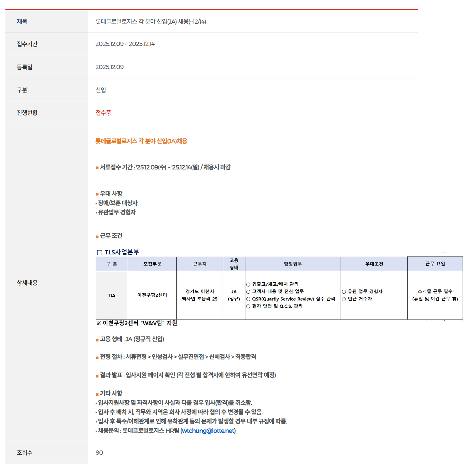The image size is (474, 476).
Task: Click the red 접수중 status text
Action: click(103, 113)
